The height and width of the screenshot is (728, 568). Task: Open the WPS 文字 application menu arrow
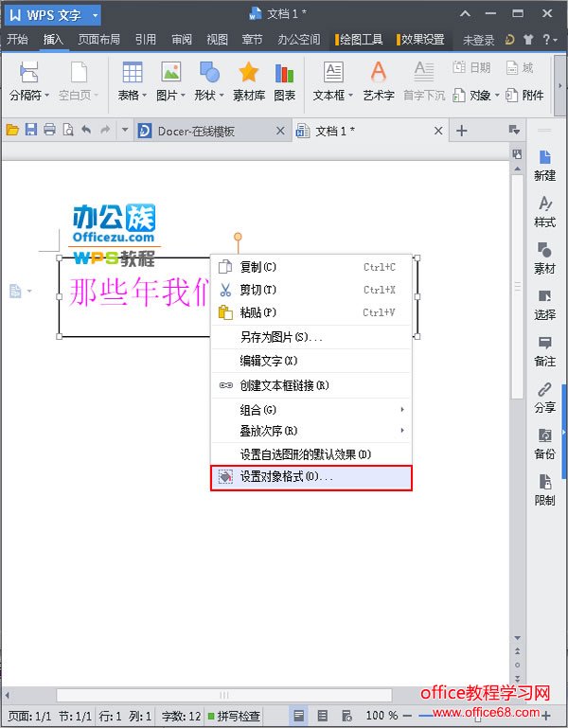tap(96, 15)
